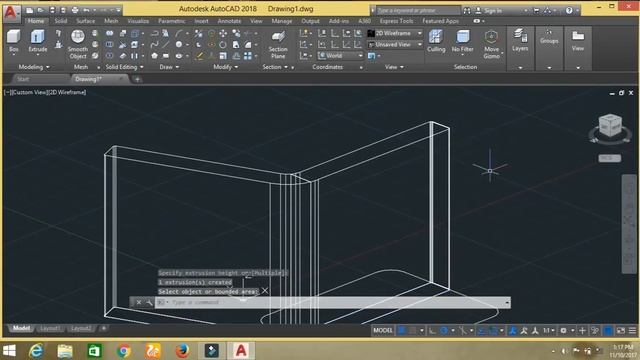
Task: Click Sign In button
Action: point(489,11)
